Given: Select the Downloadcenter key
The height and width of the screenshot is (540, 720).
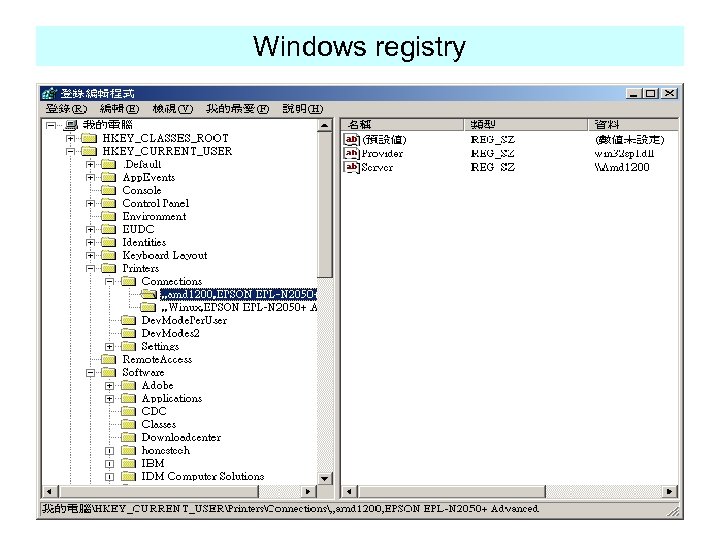Looking at the screenshot, I should click(181, 438).
